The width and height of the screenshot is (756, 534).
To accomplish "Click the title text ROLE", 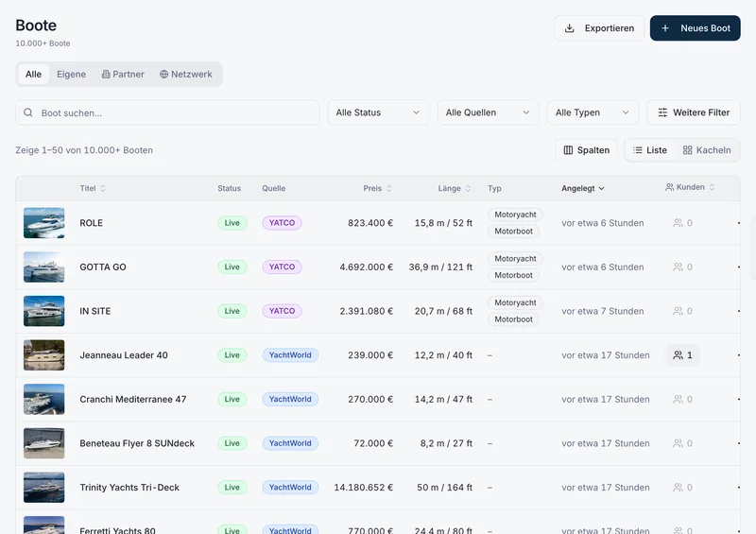I will point(91,223).
